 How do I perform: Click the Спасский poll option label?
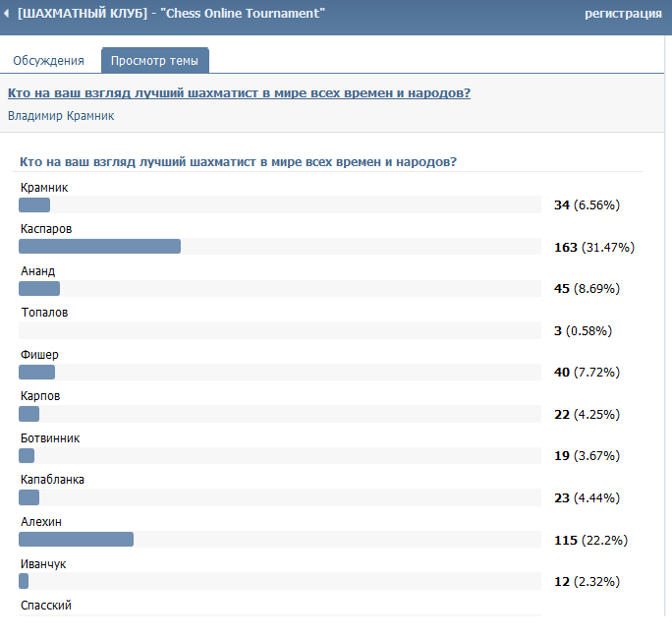pyautogui.click(x=46, y=606)
